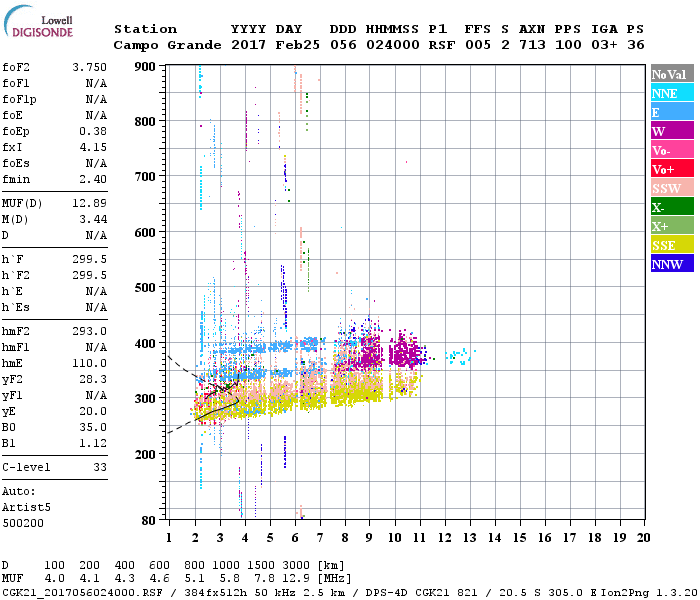700x600 pixels.
Task: Click the NNE cyan legend entry
Action: coord(670,93)
